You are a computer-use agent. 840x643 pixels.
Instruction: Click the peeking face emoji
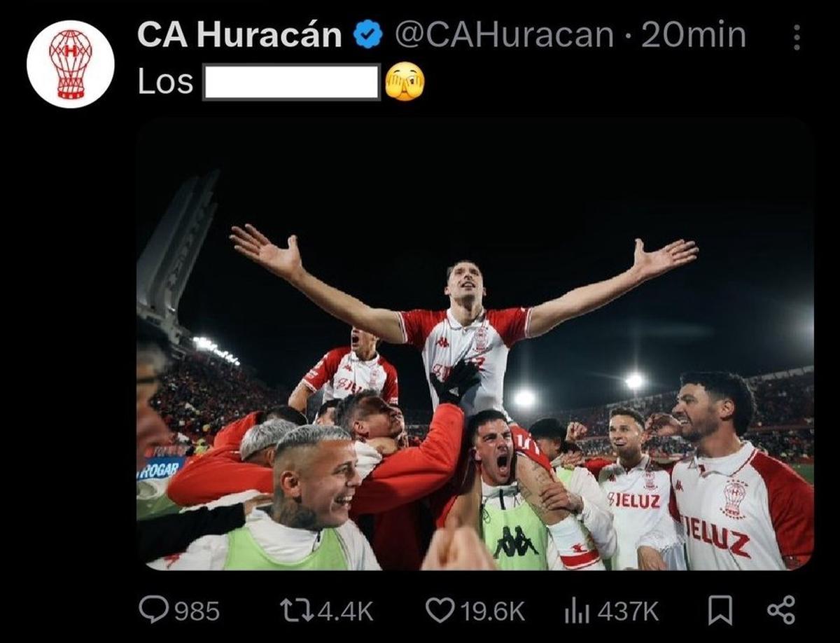click(405, 82)
